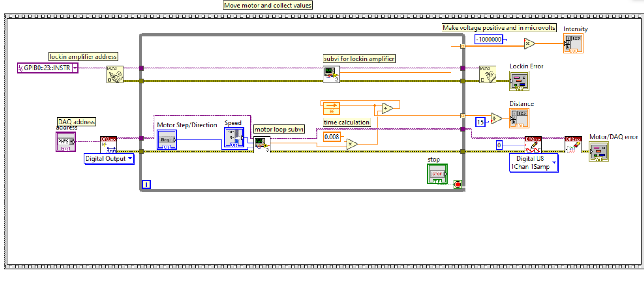Select the Distance array indicator terminal

click(x=519, y=118)
